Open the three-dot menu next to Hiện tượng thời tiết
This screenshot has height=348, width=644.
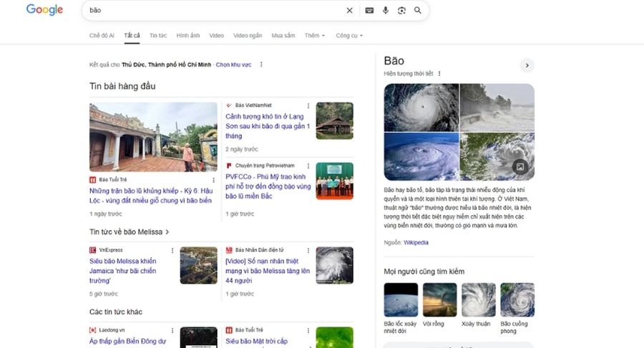click(439, 74)
